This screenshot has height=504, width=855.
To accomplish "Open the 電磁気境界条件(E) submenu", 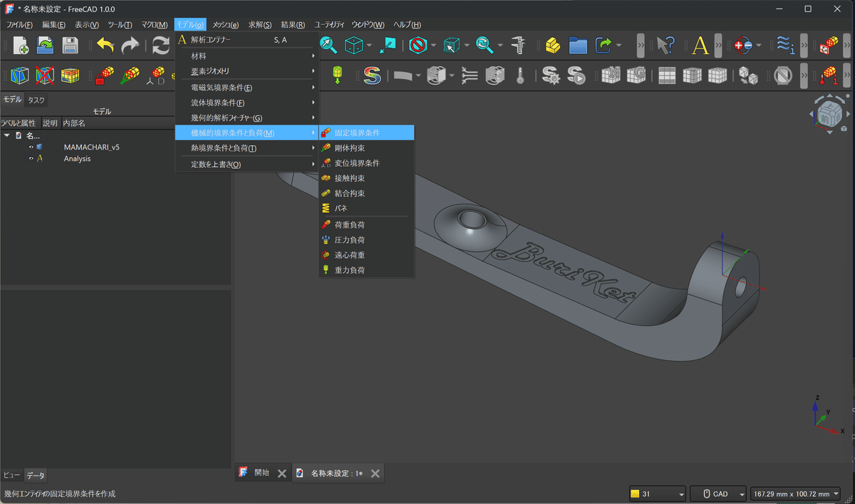I will (x=247, y=88).
